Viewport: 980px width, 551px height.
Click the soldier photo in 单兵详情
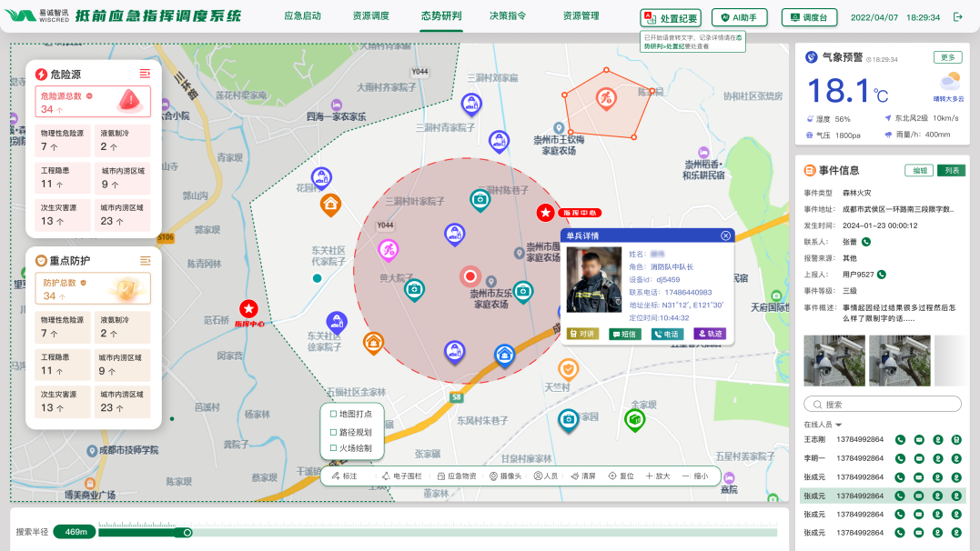click(x=594, y=279)
